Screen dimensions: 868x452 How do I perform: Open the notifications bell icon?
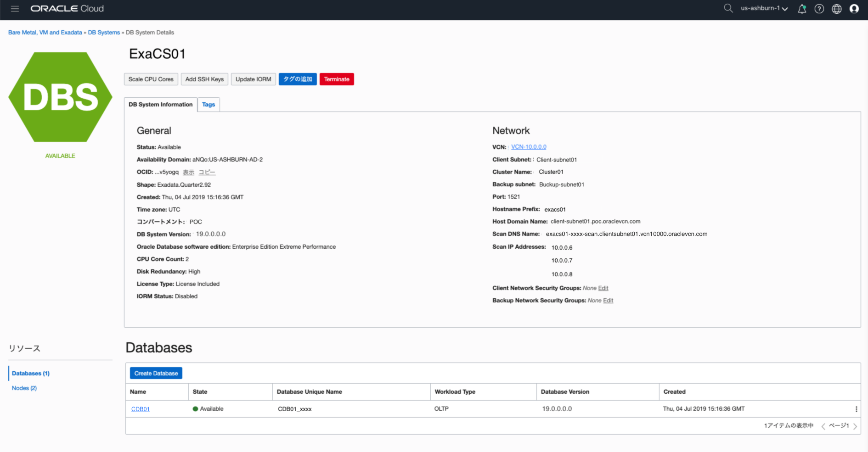tap(802, 9)
